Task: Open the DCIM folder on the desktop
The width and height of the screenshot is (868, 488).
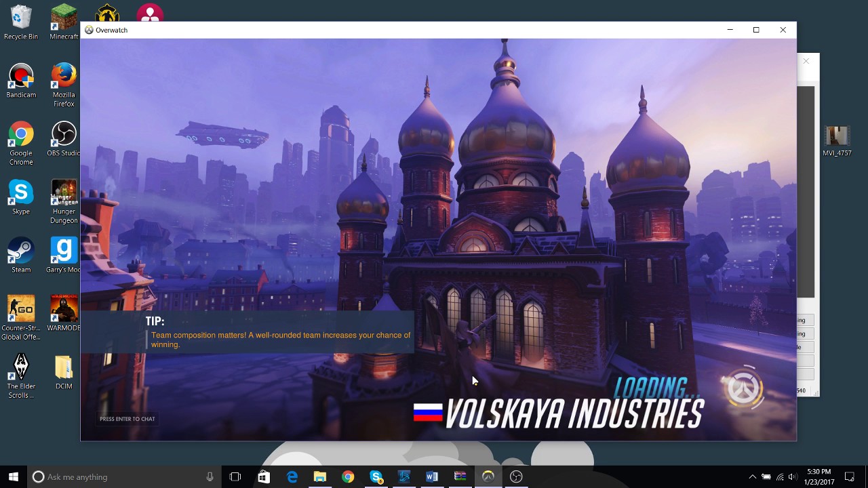Action: [x=64, y=372]
